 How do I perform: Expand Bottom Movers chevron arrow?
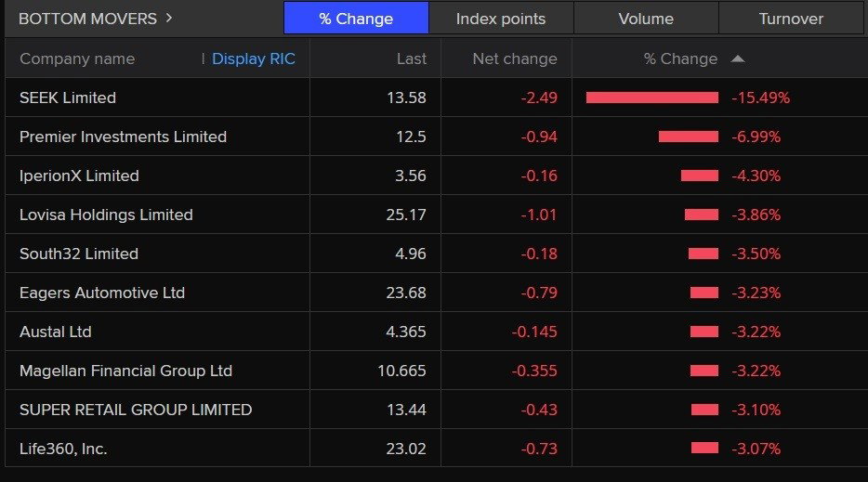click(x=169, y=19)
